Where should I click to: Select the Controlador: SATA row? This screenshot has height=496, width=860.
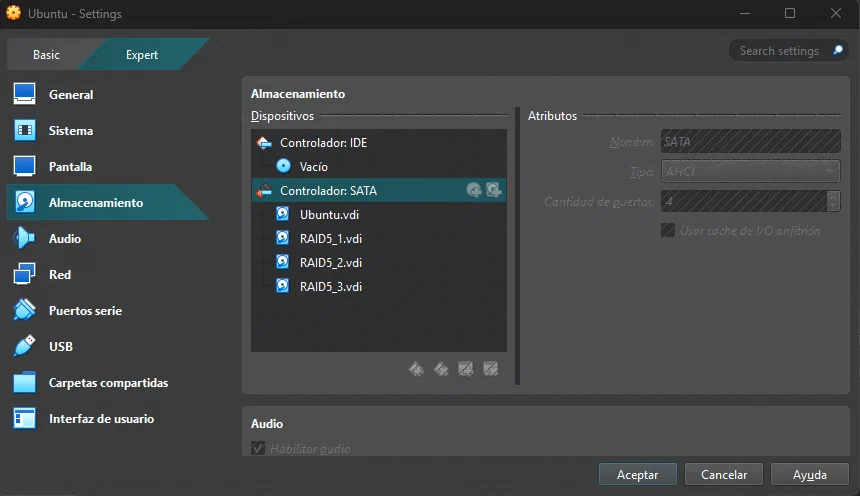(x=378, y=190)
